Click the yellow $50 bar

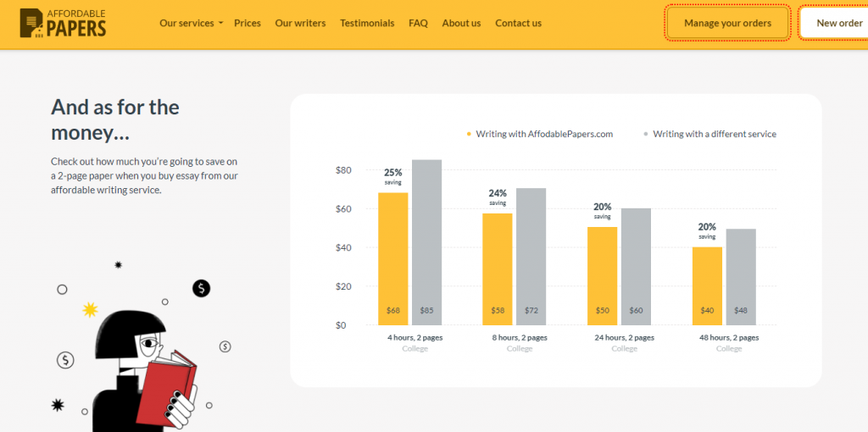[603, 276]
